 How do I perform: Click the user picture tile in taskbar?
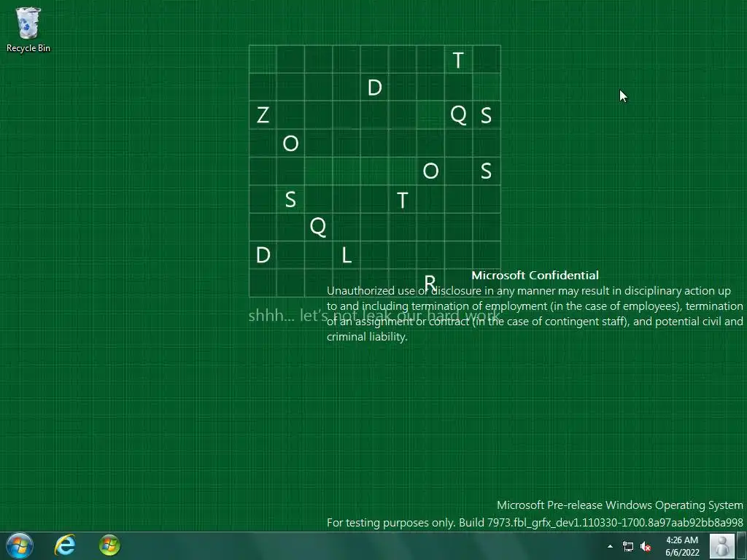pyautogui.click(x=721, y=545)
